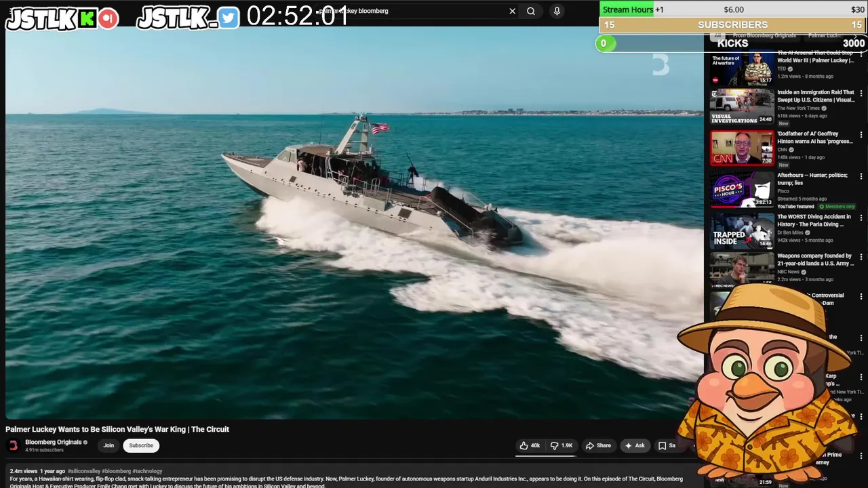The image size is (868, 488).
Task: Join the Bloomberg Originals channel
Action: tap(108, 445)
